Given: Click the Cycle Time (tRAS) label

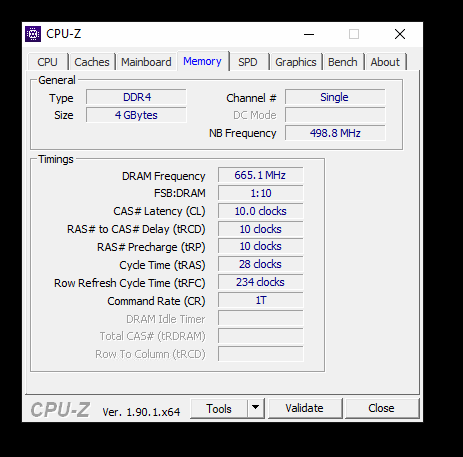Looking at the screenshot, I should 162,265.
